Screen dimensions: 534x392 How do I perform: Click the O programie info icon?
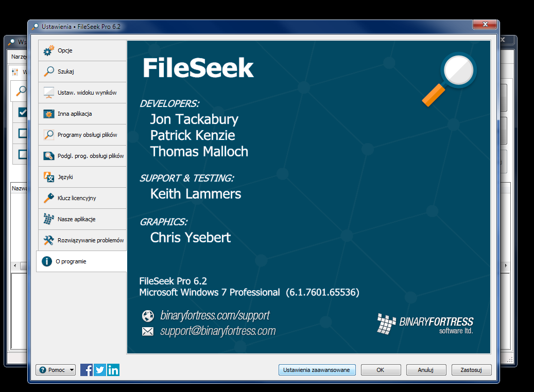click(x=47, y=261)
